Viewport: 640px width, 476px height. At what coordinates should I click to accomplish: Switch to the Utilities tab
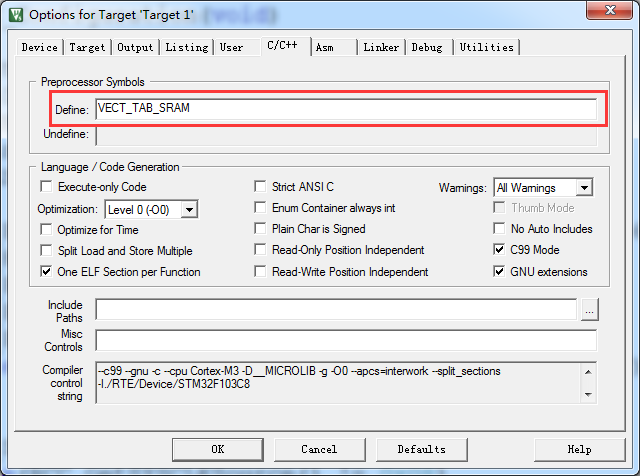point(487,47)
